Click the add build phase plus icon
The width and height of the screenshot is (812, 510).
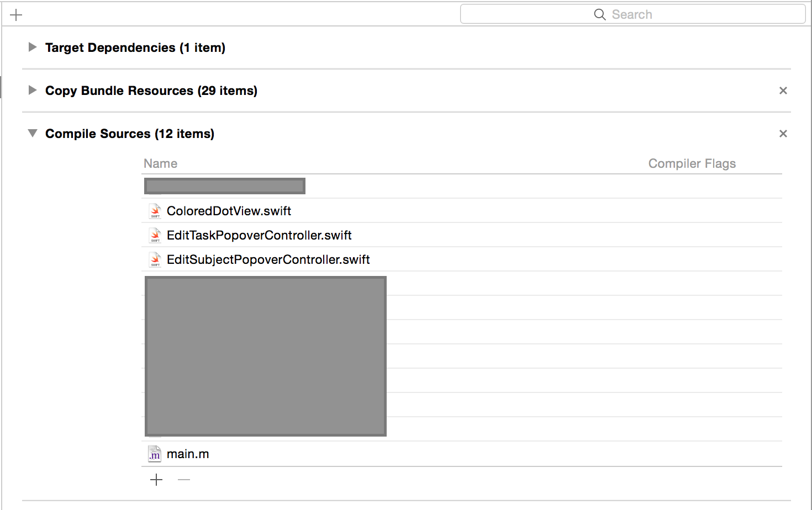[x=16, y=15]
